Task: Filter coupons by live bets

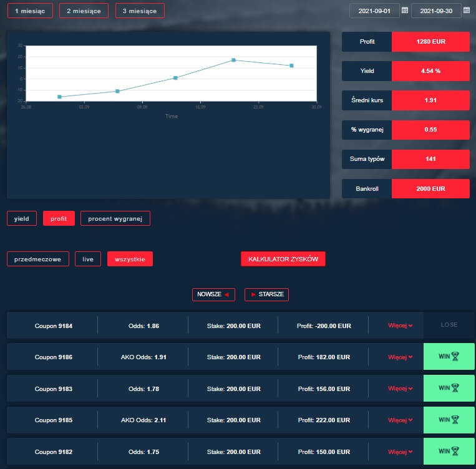Action: pyautogui.click(x=88, y=259)
